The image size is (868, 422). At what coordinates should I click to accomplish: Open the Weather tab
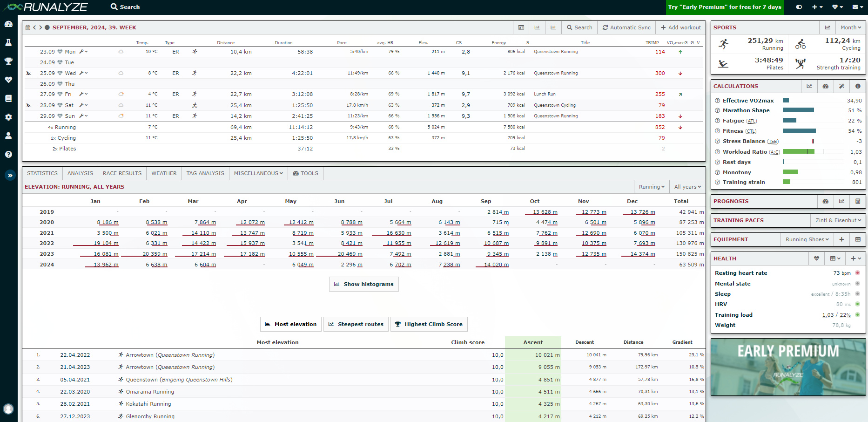[x=164, y=173]
